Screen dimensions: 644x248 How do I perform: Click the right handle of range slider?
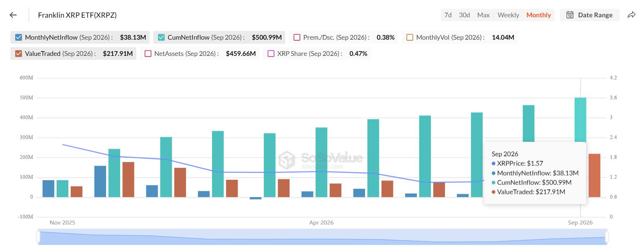[x=607, y=237]
